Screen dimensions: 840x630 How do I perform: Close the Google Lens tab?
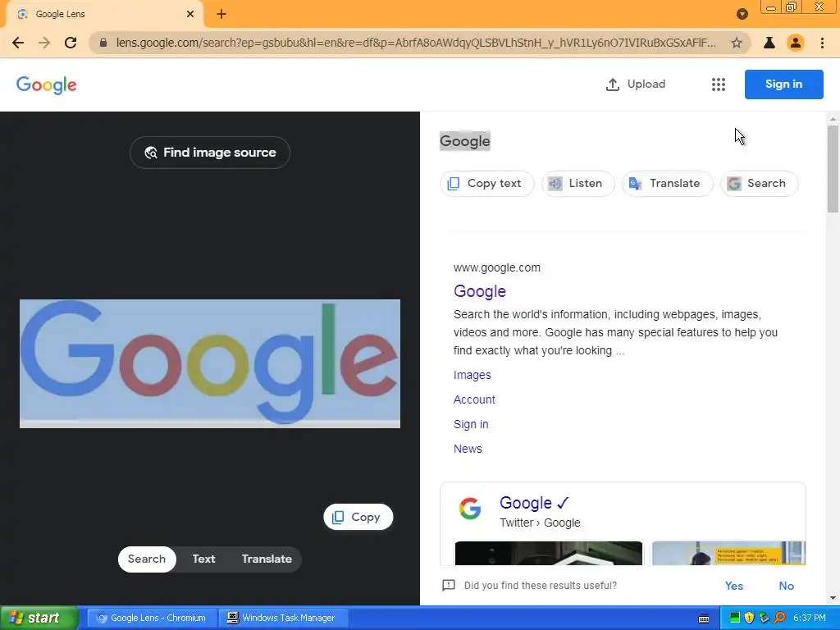pyautogui.click(x=190, y=14)
